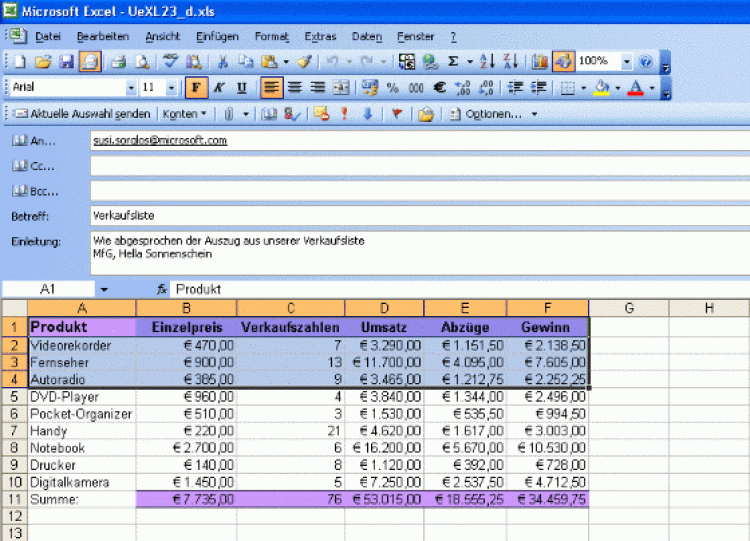Open the Extras menu
750x541 pixels.
coord(320,36)
